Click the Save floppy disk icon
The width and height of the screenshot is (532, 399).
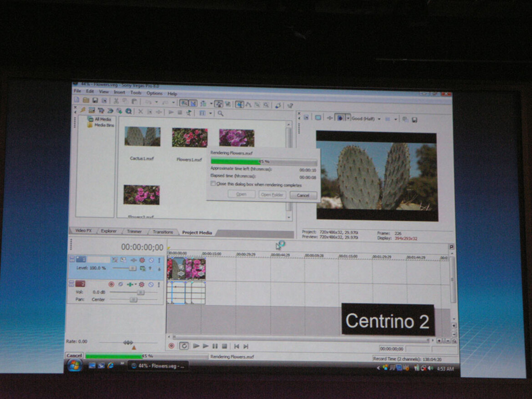(95, 100)
